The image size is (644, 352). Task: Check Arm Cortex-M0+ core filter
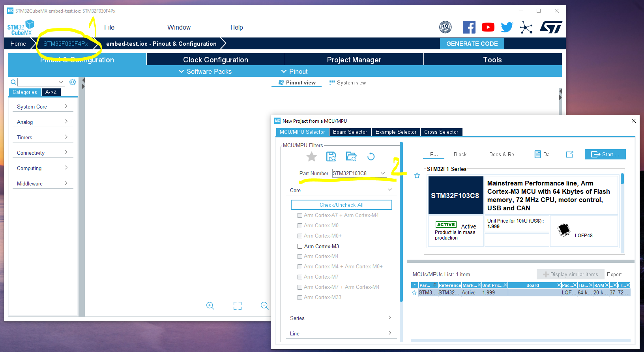pyautogui.click(x=300, y=236)
